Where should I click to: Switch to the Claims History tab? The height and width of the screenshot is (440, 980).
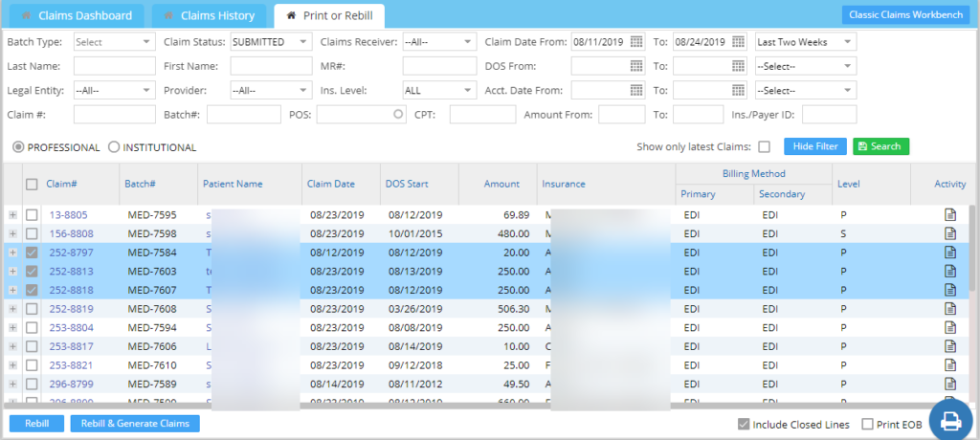point(210,15)
